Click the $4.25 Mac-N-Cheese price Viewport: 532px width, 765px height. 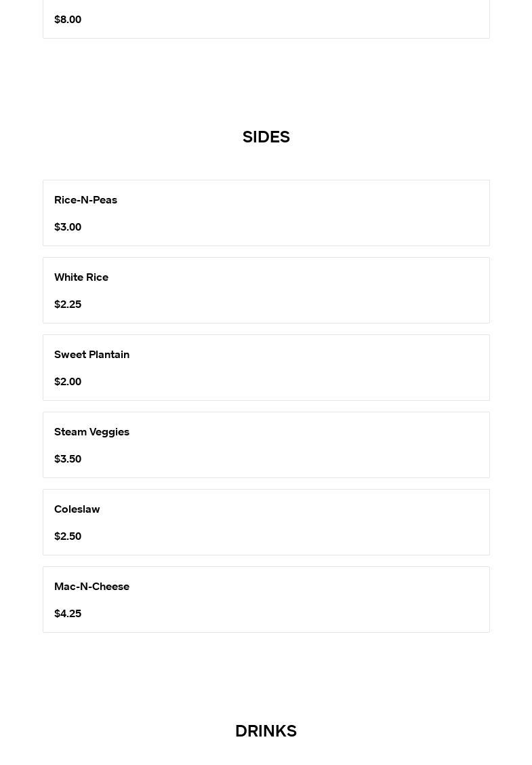[68, 614]
